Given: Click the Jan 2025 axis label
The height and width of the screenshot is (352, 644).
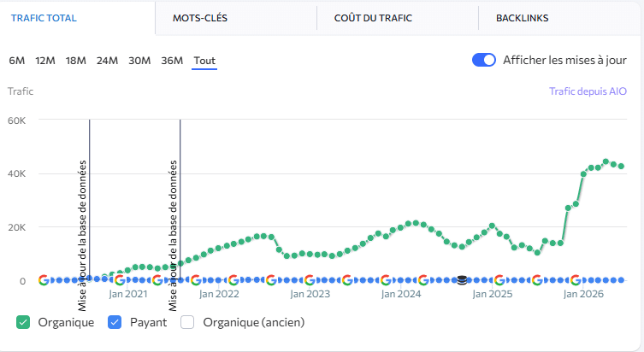Looking at the screenshot, I should 493,294.
